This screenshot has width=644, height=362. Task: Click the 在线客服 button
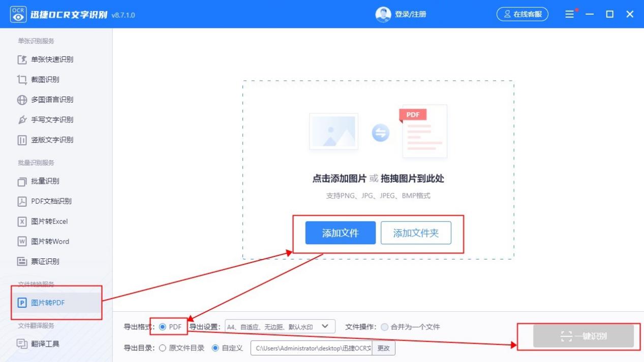coord(523,14)
